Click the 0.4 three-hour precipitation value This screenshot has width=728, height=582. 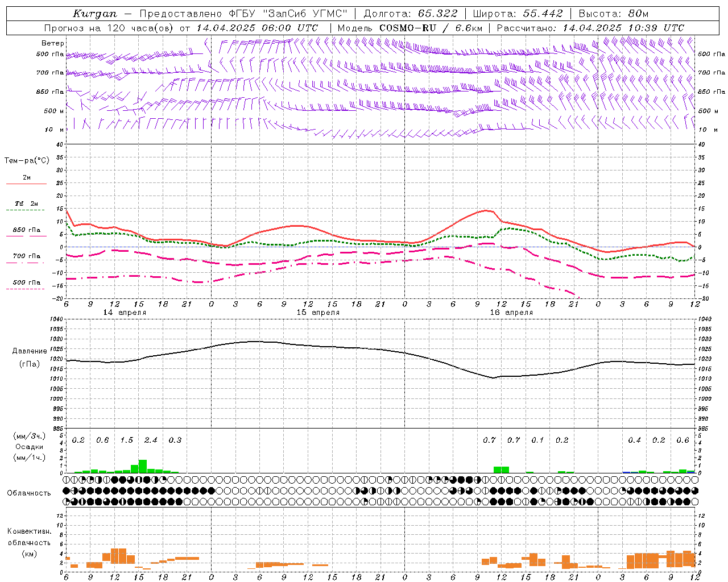click(634, 440)
